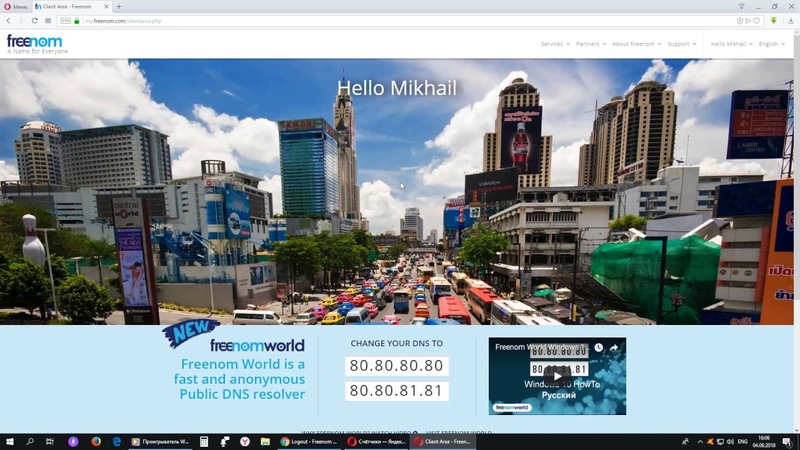Play the Freenom World video
The width and height of the screenshot is (800, 450).
pos(557,377)
